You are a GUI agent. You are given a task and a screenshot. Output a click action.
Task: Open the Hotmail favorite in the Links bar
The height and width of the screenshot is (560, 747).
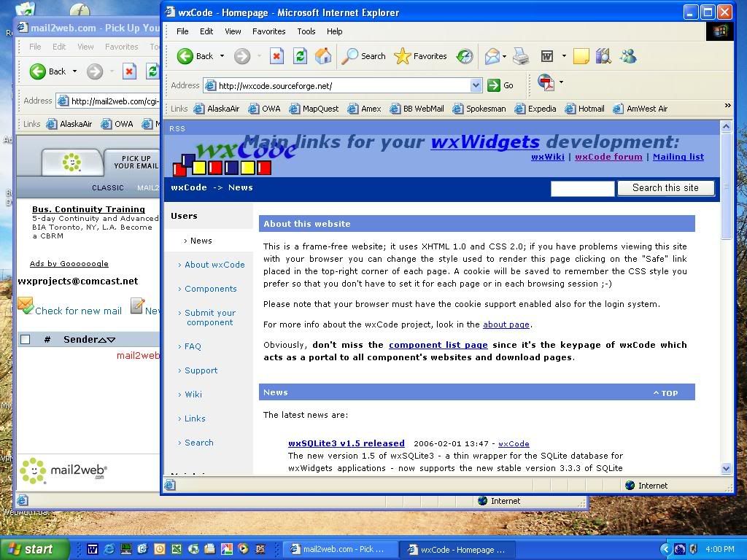coord(585,109)
